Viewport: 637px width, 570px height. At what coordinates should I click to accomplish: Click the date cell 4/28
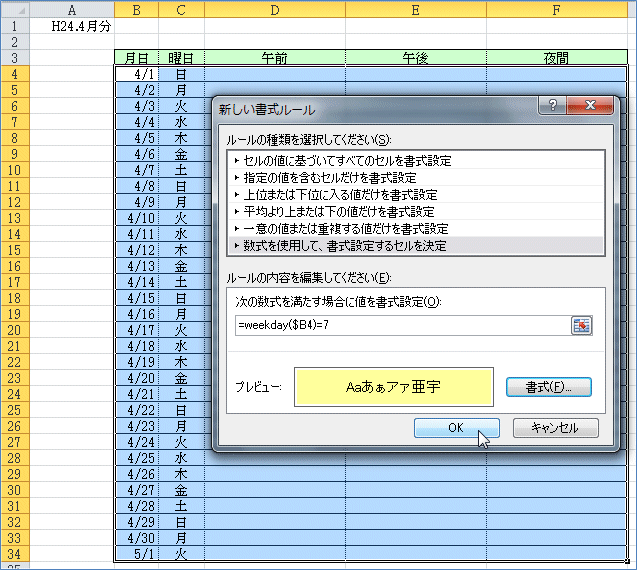click(x=136, y=506)
